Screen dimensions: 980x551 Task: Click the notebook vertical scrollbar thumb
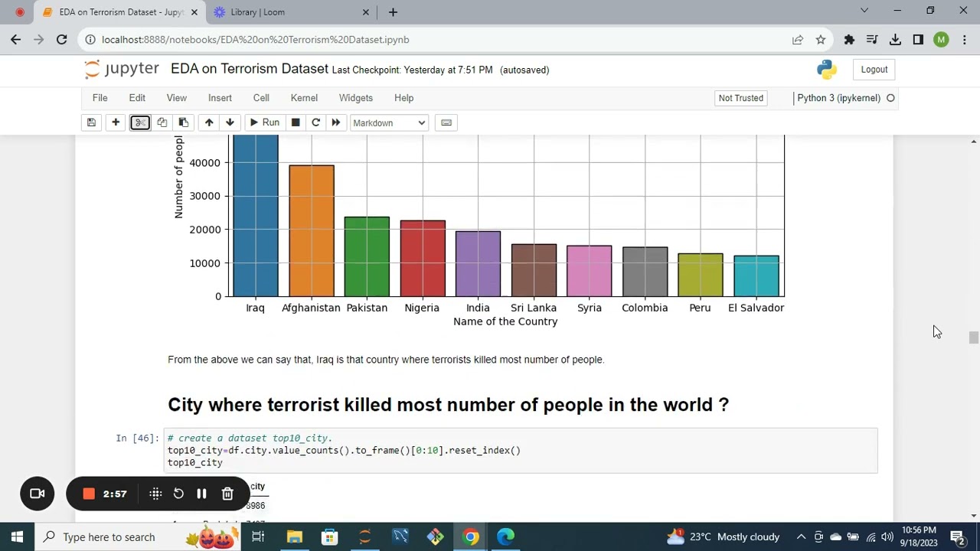[x=973, y=338]
